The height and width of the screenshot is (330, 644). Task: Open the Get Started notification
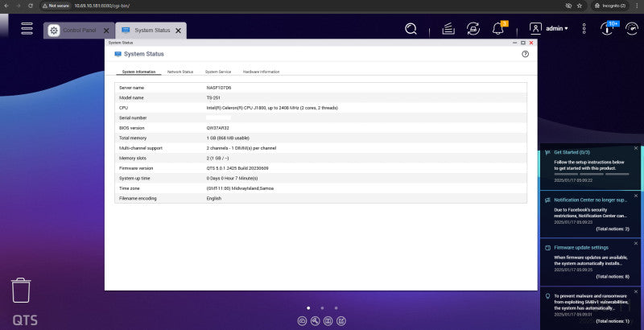pyautogui.click(x=590, y=167)
